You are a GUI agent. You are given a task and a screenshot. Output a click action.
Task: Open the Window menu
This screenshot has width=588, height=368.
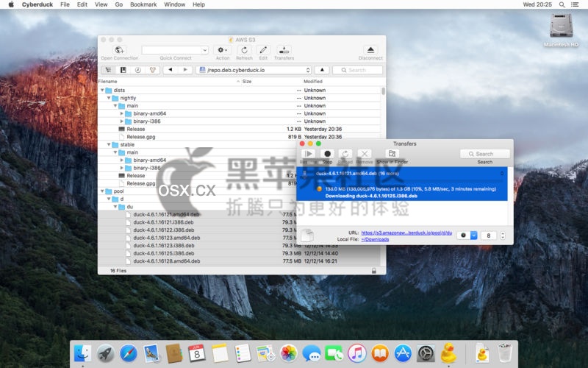[174, 4]
